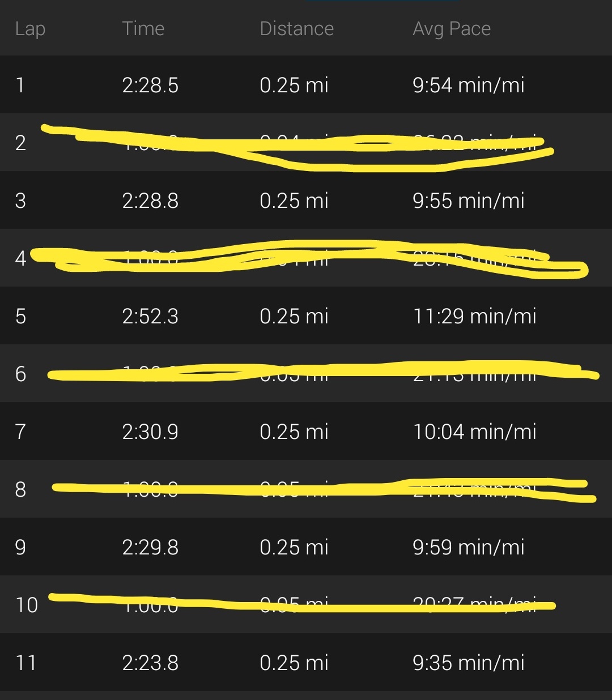Select the 2:52.3 lap time
The width and height of the screenshot is (612, 700).
point(150,317)
